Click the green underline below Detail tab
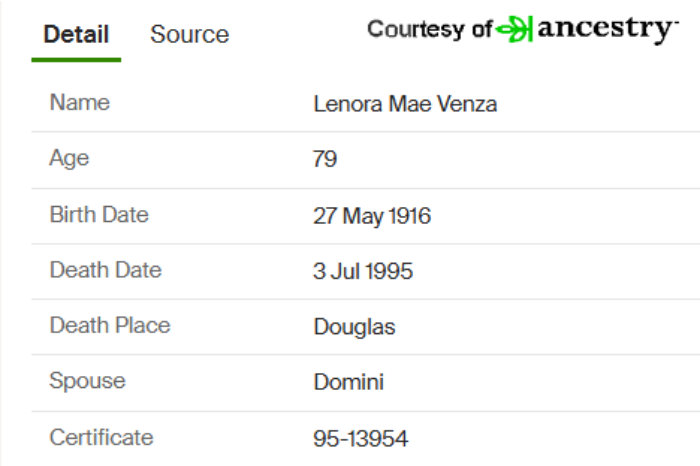The height and width of the screenshot is (466, 700). click(76, 60)
